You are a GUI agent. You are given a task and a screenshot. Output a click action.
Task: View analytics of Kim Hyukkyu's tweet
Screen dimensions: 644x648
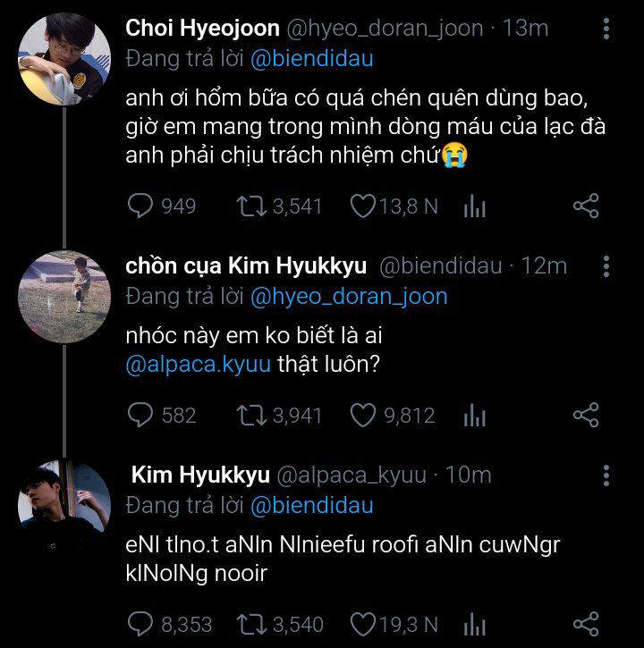475,625
